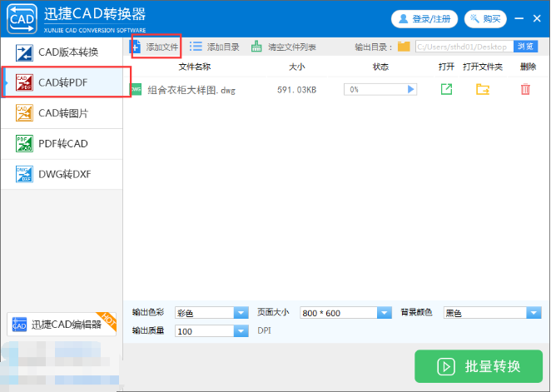This screenshot has width=551, height=392.
Task: Click the DWG file type icon
Action: pyautogui.click(x=136, y=89)
